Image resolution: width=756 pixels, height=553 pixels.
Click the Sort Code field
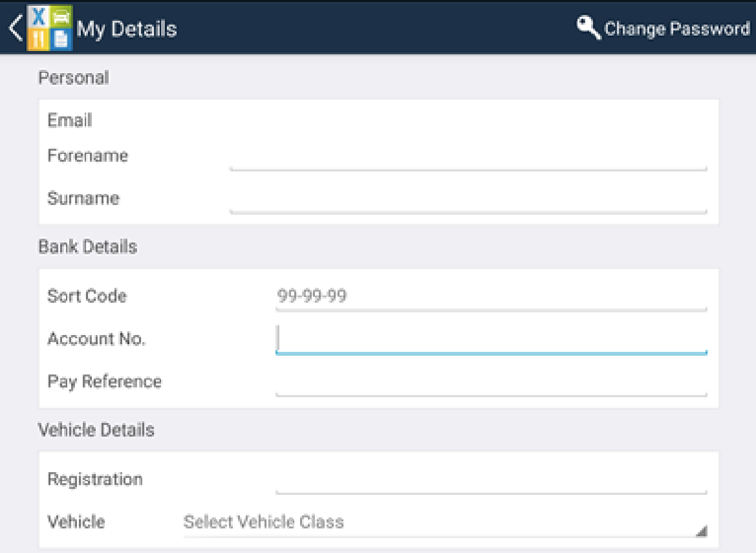click(x=491, y=297)
